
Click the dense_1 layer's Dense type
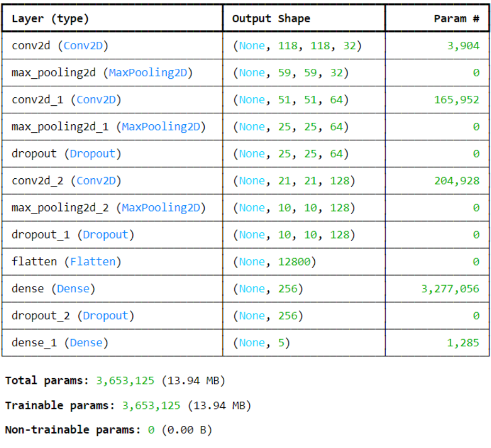tap(86, 342)
